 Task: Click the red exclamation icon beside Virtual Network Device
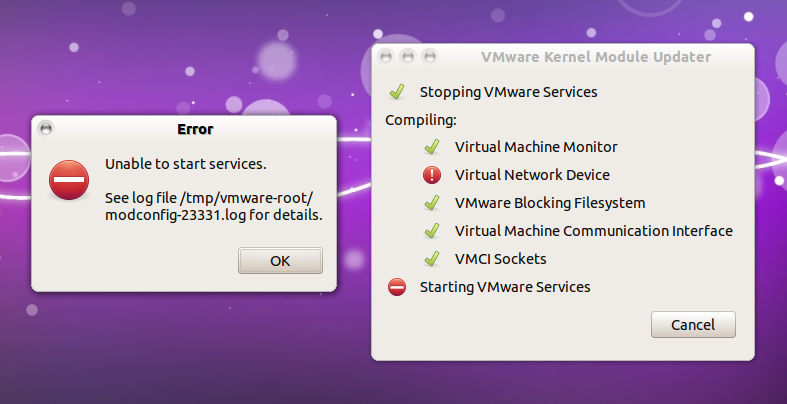pyautogui.click(x=432, y=175)
